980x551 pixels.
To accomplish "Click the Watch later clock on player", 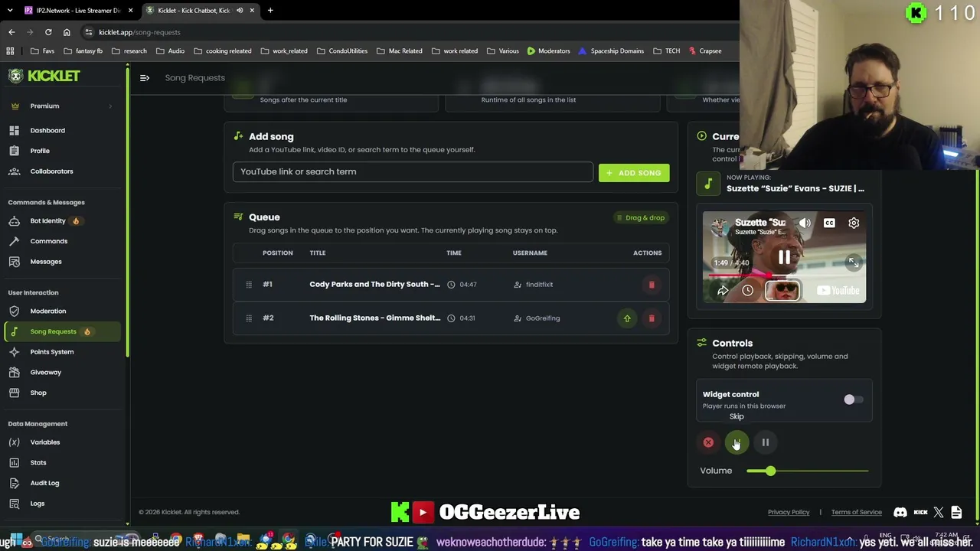I will [x=747, y=290].
